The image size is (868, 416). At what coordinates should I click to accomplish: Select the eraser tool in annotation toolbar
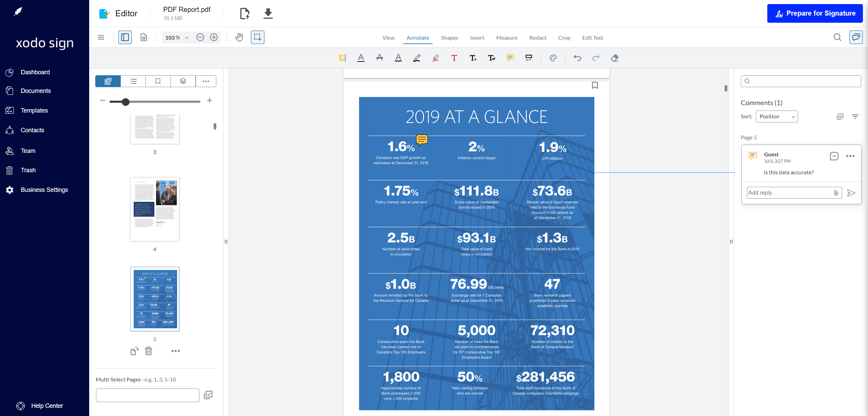click(x=614, y=58)
